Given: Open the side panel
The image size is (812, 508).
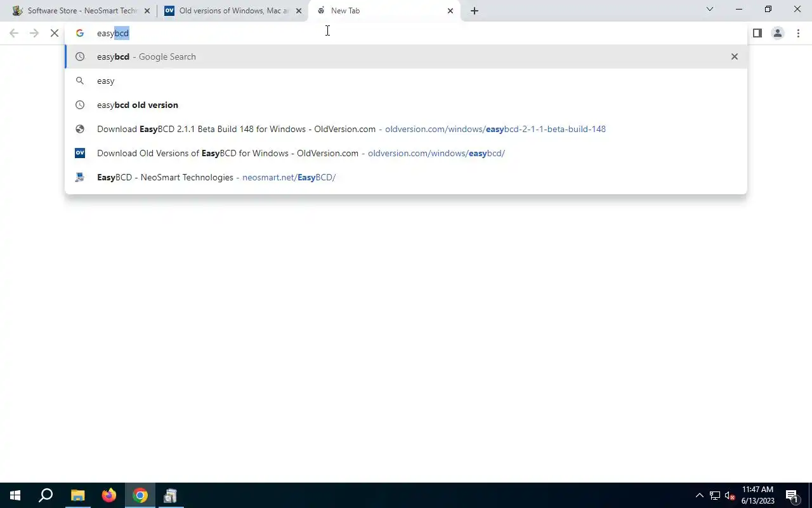Looking at the screenshot, I should (x=757, y=33).
